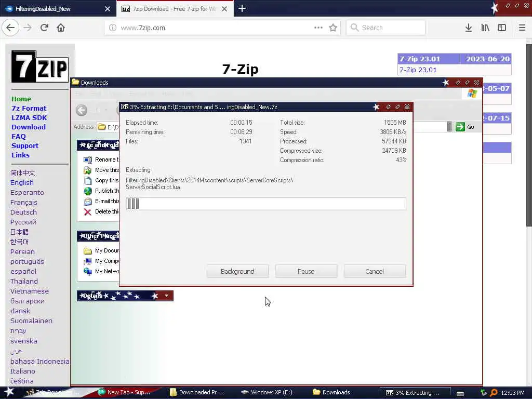Click the Copy this file icon

[x=87, y=180]
